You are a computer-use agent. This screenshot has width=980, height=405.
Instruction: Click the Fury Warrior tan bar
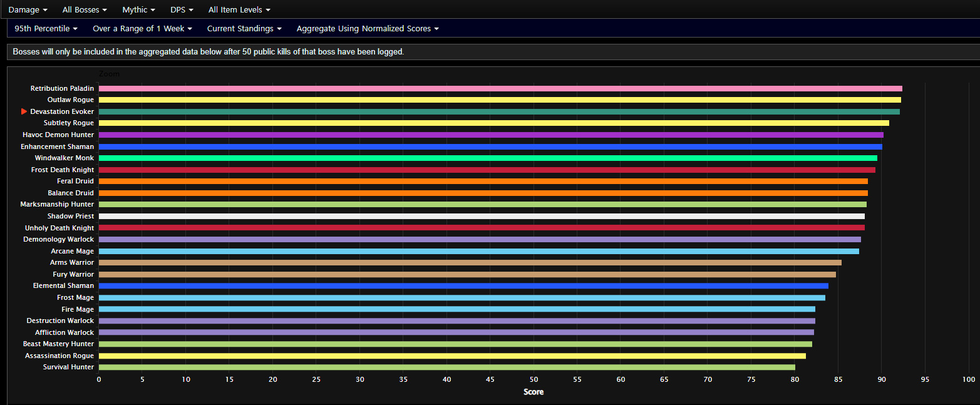click(467, 274)
